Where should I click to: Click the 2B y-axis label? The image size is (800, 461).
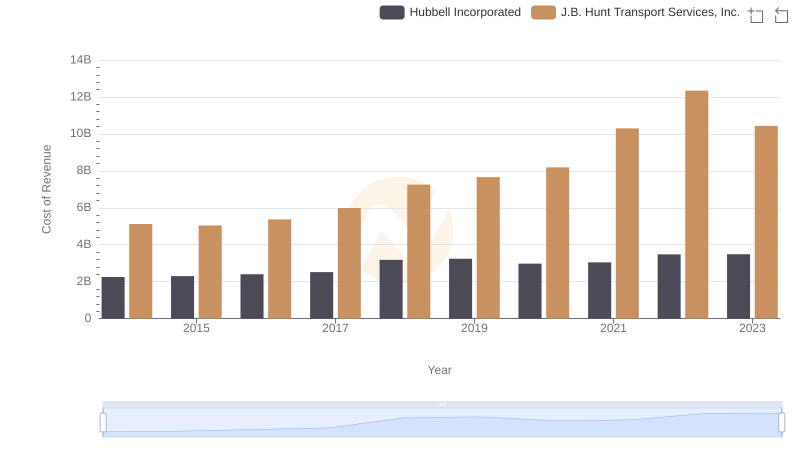84,281
